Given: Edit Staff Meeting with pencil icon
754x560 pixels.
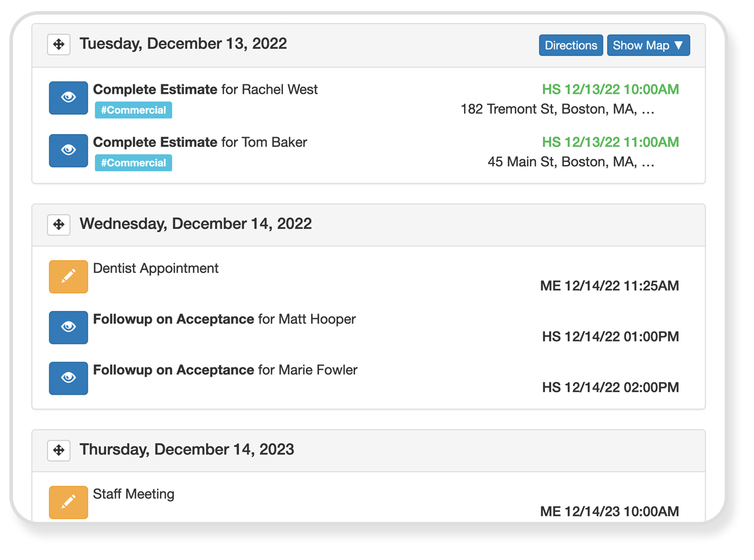Looking at the screenshot, I should coord(69,502).
